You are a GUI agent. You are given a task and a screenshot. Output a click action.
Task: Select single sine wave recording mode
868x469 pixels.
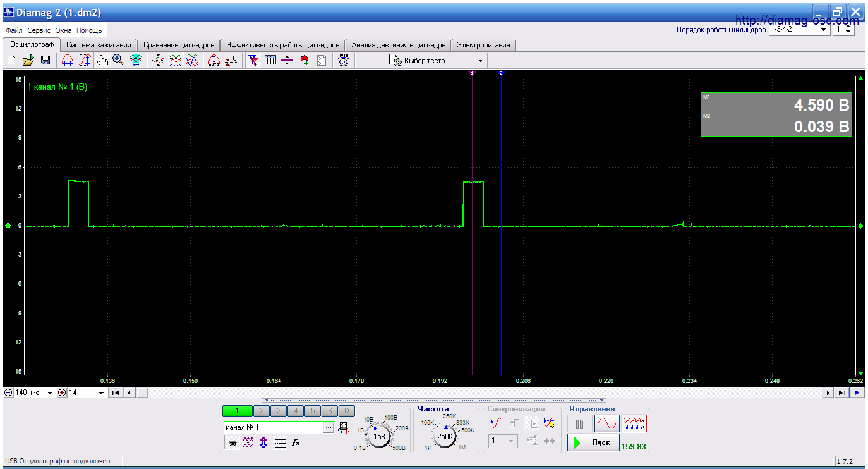point(606,423)
